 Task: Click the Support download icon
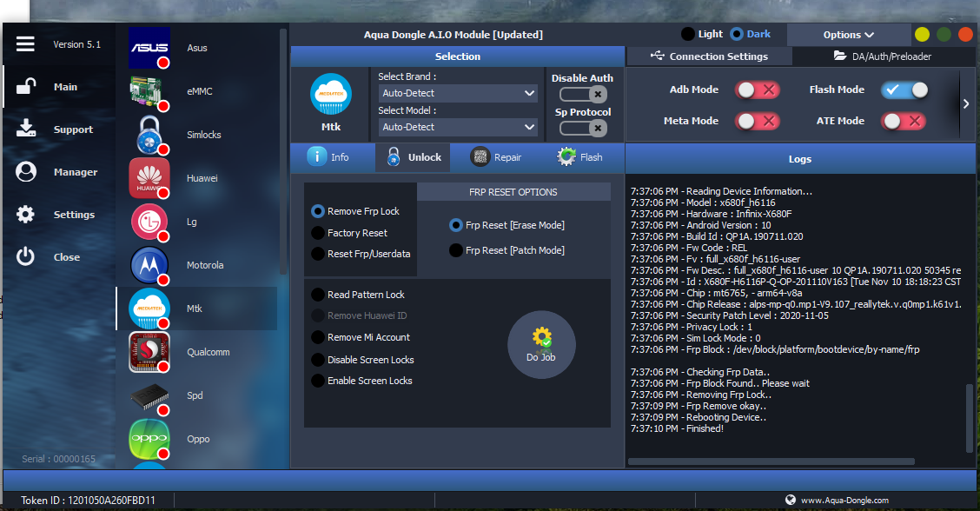coord(25,129)
